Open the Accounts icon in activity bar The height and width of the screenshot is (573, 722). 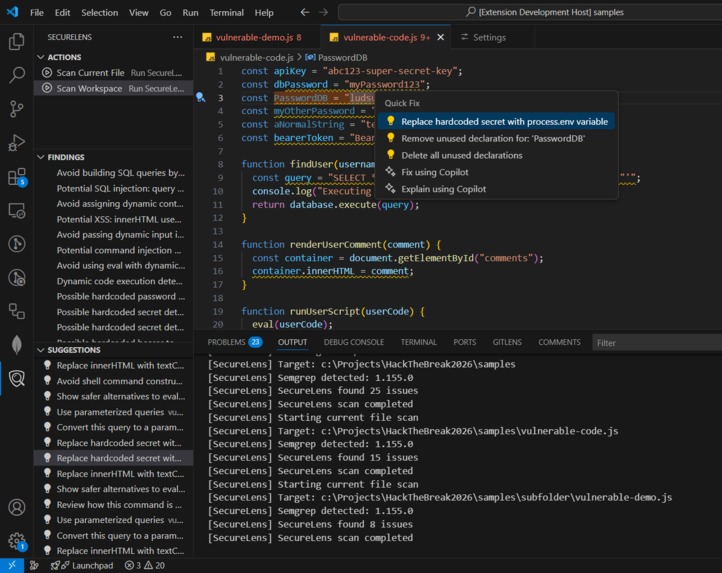[x=17, y=507]
